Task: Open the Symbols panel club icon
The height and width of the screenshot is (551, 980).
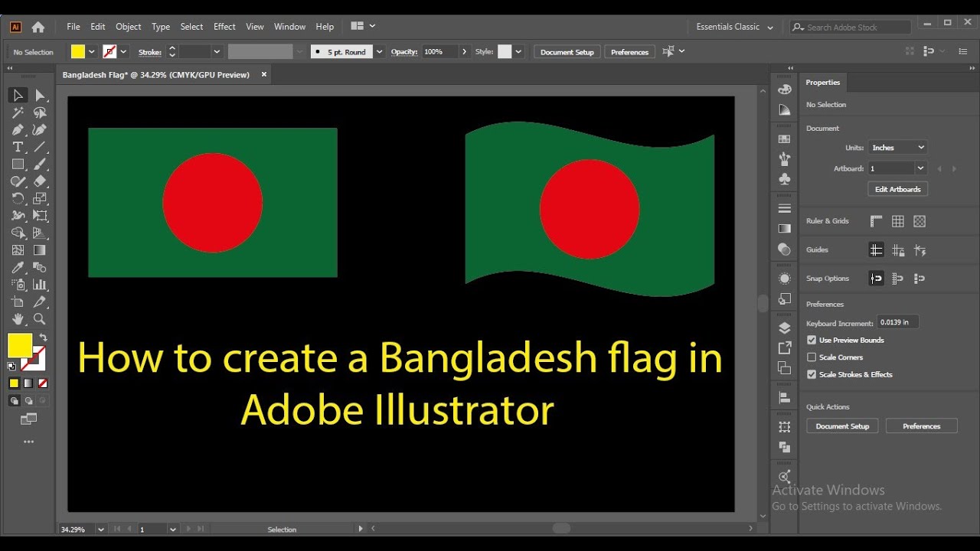Action: (784, 179)
